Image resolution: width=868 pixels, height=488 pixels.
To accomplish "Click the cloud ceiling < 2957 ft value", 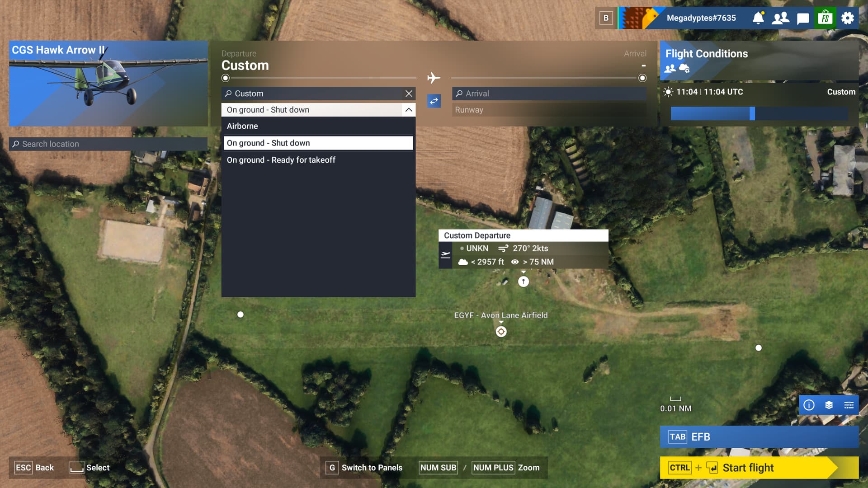I will 481,262.
